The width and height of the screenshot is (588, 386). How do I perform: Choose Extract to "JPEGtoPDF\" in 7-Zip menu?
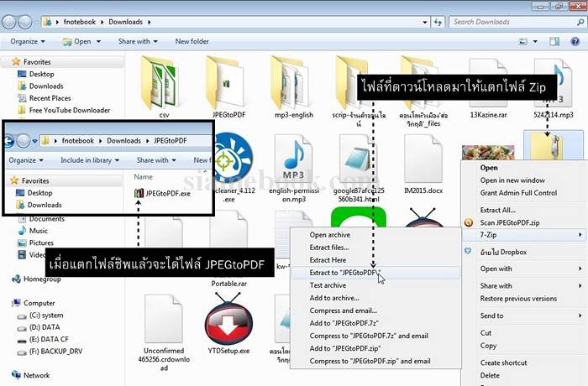[x=375, y=273]
